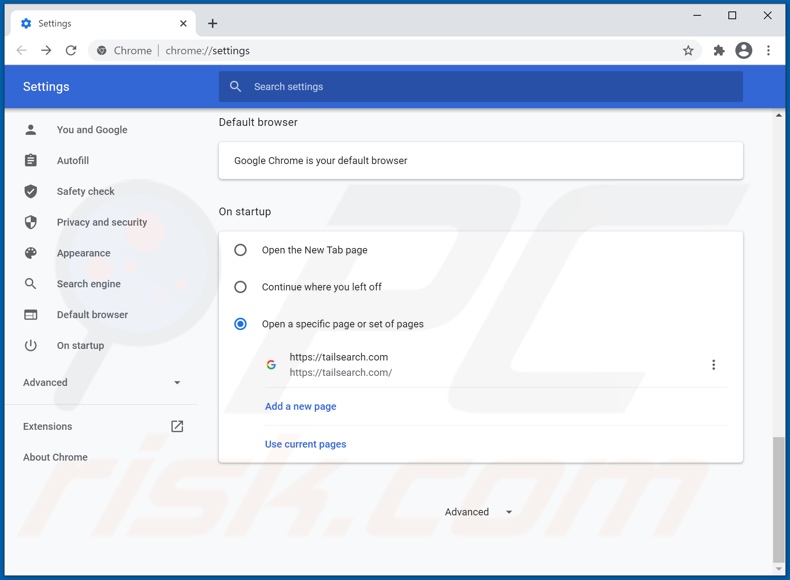Click the scrollbar up arrow
790x580 pixels.
pos(778,116)
